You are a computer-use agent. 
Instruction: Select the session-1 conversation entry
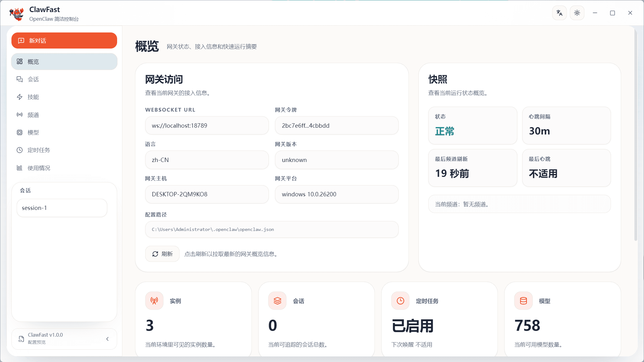point(62,208)
